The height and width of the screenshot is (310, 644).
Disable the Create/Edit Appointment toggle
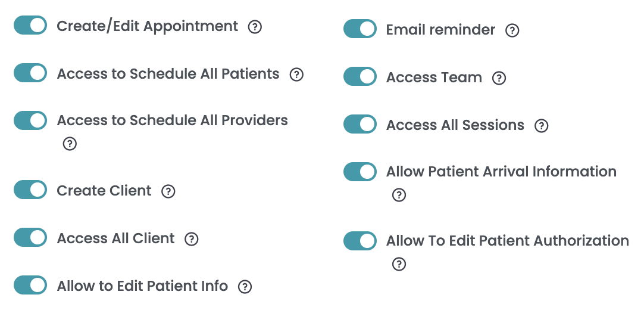30,26
